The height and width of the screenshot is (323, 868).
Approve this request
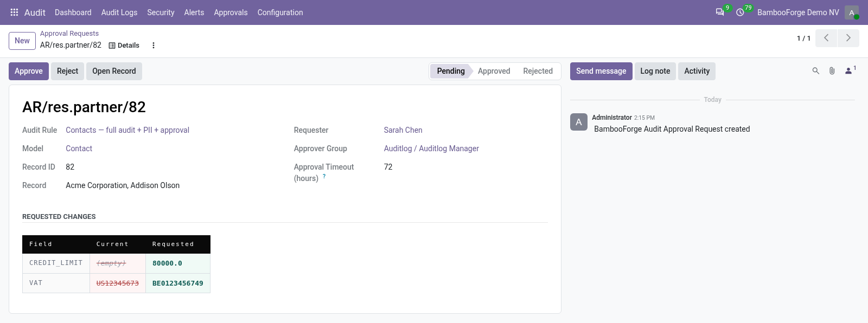coord(29,71)
